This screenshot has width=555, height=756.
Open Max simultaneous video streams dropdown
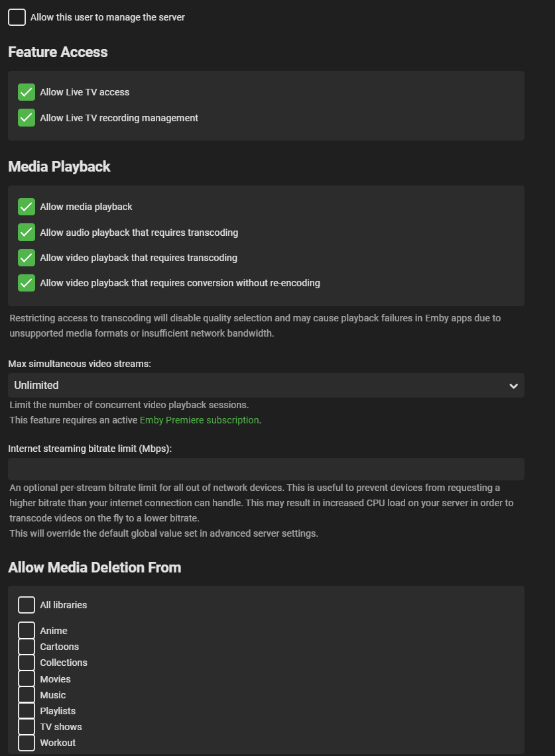tap(265, 386)
